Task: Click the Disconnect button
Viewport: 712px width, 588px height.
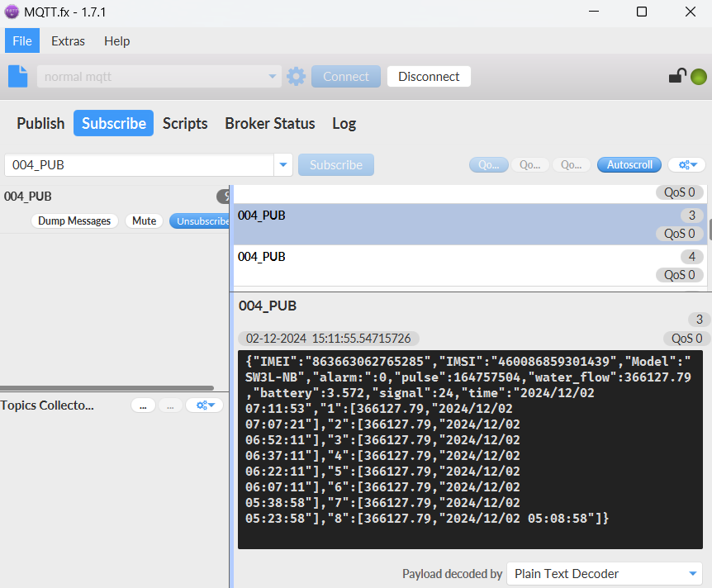Action: pyautogui.click(x=429, y=76)
